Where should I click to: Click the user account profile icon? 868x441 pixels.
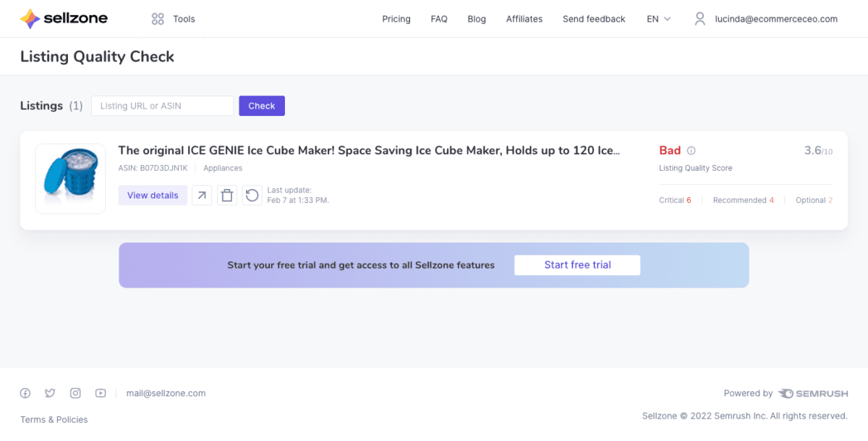pos(699,19)
